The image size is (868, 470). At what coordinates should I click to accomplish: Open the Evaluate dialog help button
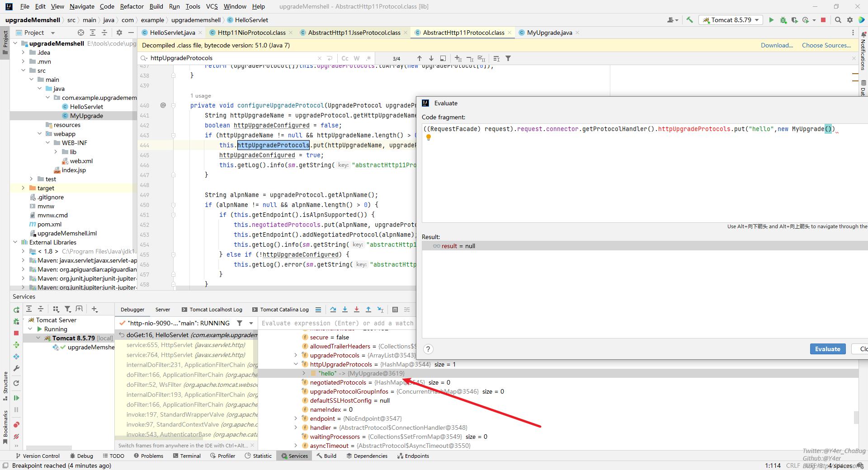pos(428,349)
